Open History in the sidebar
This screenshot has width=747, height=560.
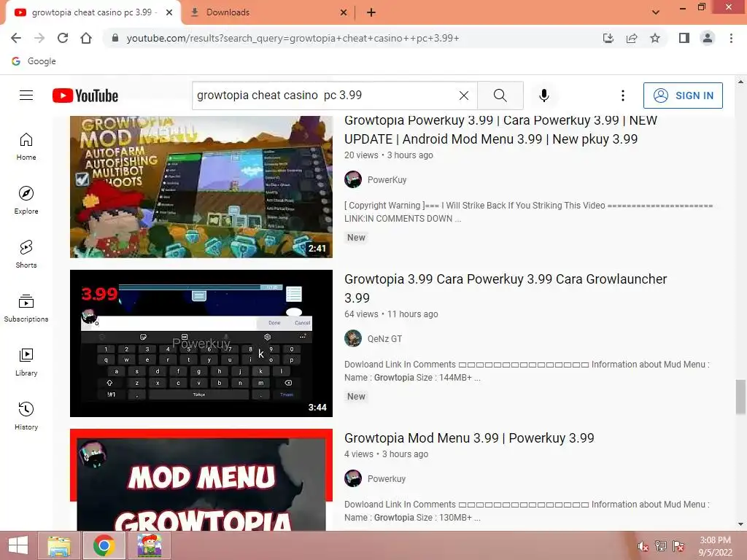[x=26, y=416]
